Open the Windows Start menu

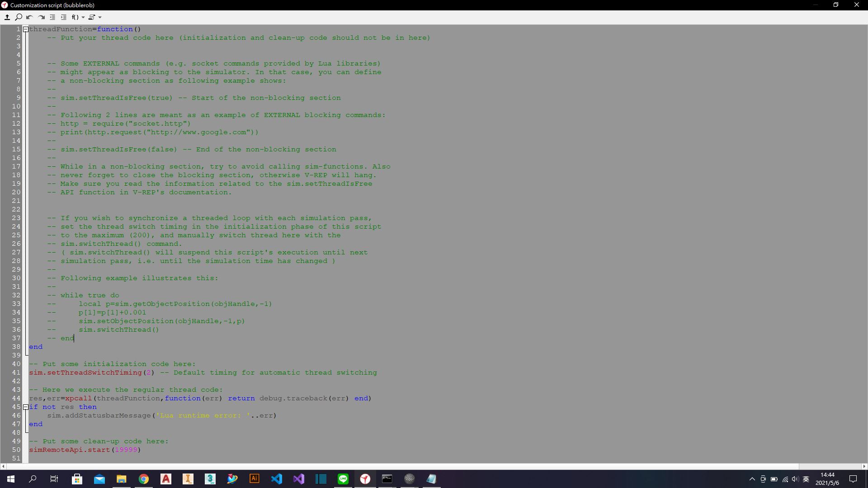(x=11, y=479)
